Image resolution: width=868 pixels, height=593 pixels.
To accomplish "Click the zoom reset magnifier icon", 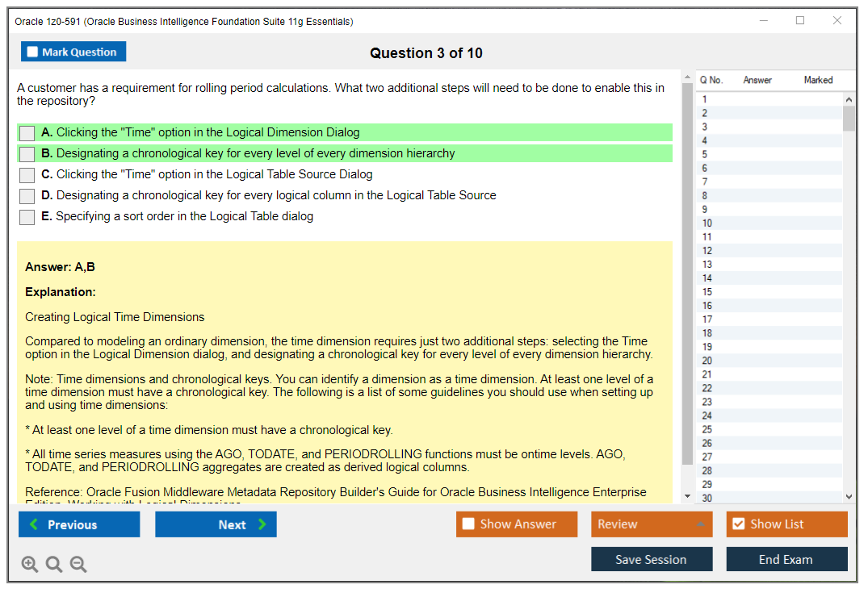I will pyautogui.click(x=54, y=565).
